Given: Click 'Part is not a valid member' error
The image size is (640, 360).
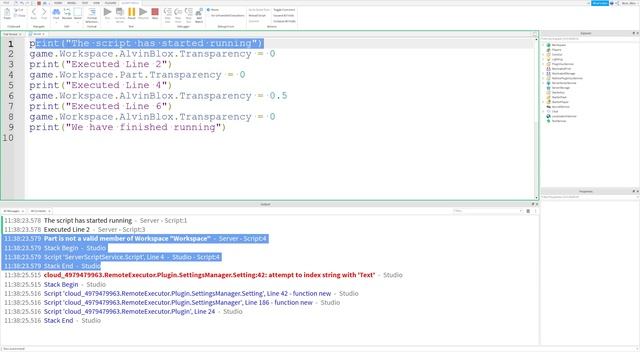Looking at the screenshot, I should pos(127,239).
